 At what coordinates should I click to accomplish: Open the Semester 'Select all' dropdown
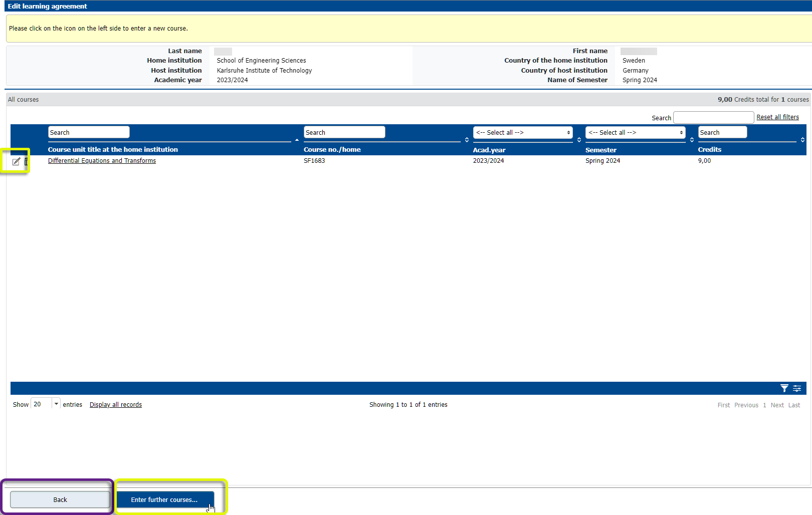click(x=635, y=132)
